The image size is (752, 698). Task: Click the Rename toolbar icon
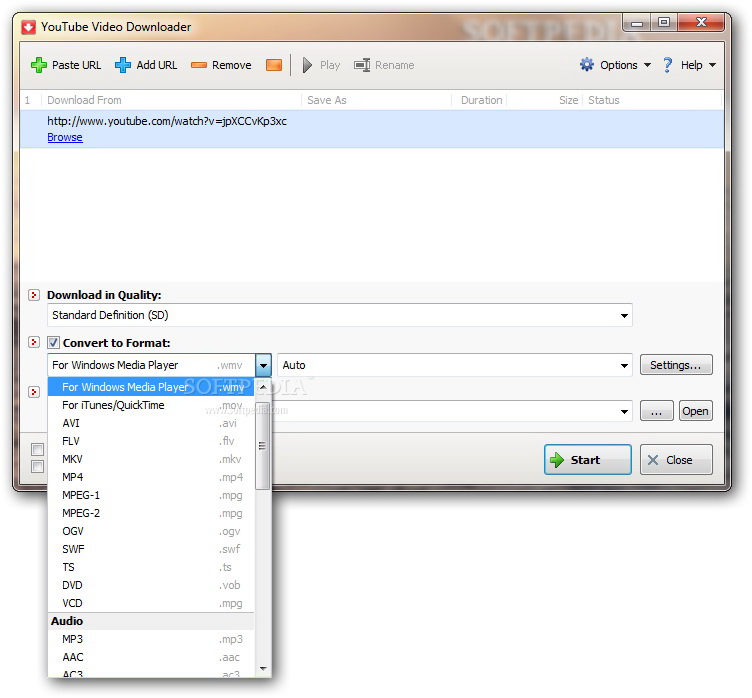[x=362, y=65]
